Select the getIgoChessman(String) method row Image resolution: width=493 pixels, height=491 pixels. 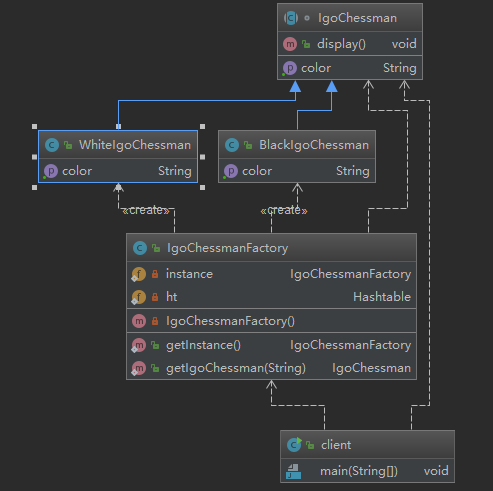271,368
